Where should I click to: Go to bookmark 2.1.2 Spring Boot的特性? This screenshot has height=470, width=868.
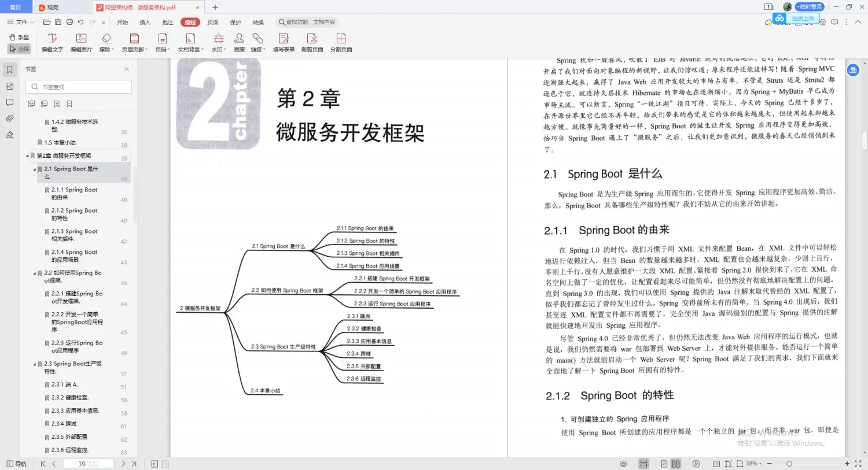(74, 214)
